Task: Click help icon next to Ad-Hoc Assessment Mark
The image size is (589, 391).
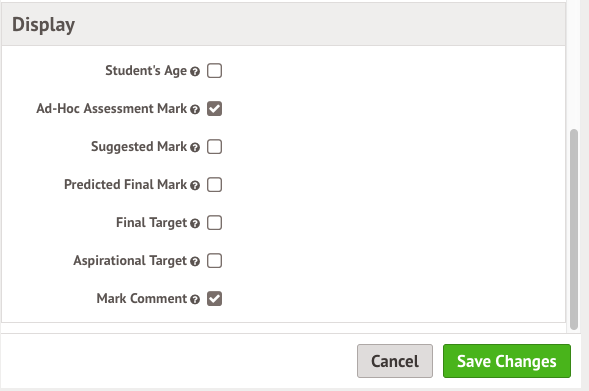Action: point(195,109)
